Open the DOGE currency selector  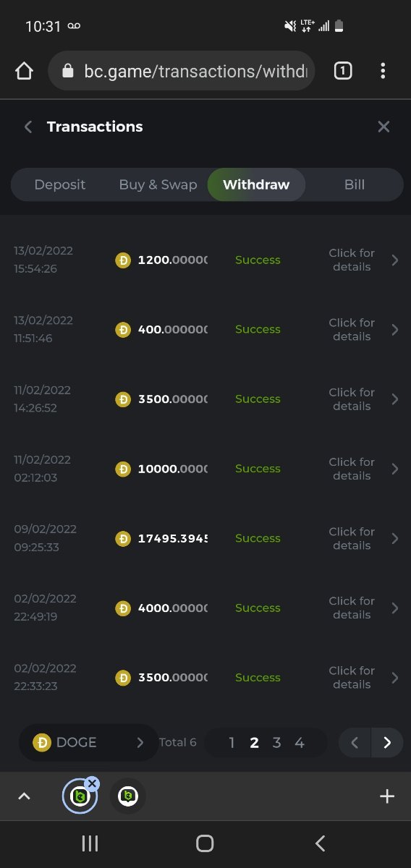pos(88,742)
